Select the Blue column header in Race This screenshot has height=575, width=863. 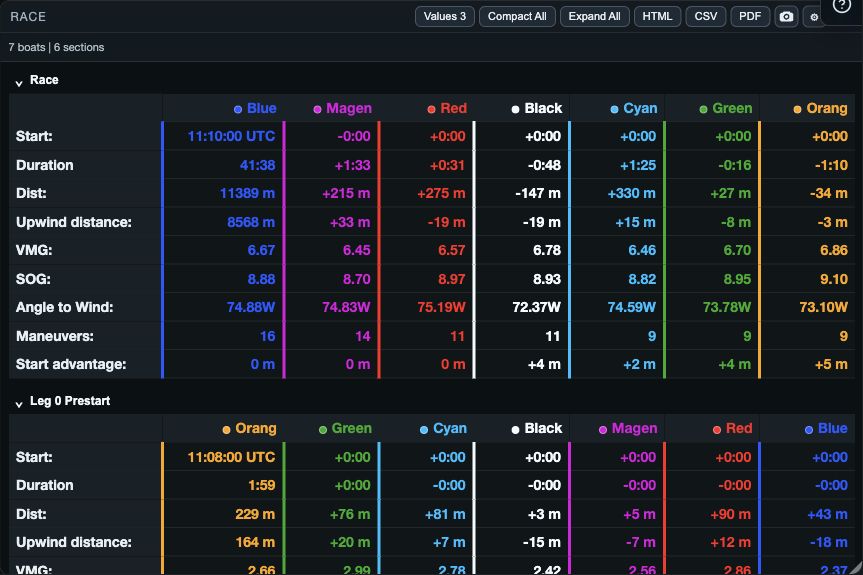(x=255, y=108)
